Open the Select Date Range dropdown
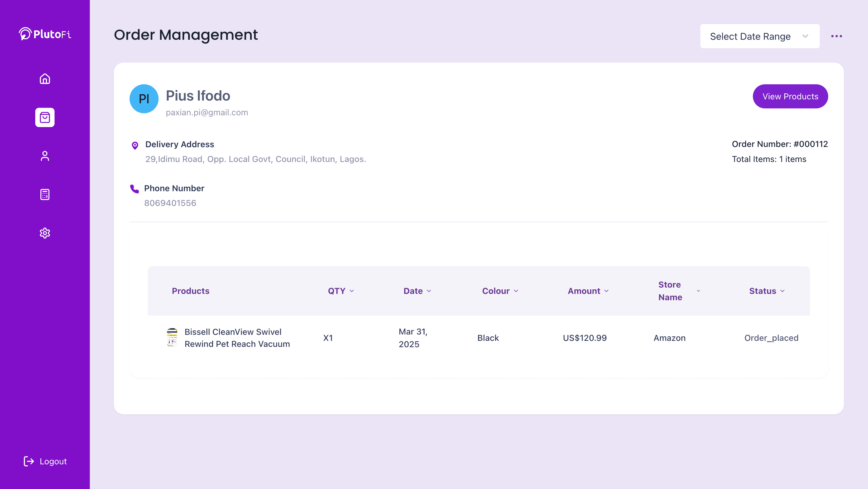Screen dimensions: 868x489 (760, 36)
